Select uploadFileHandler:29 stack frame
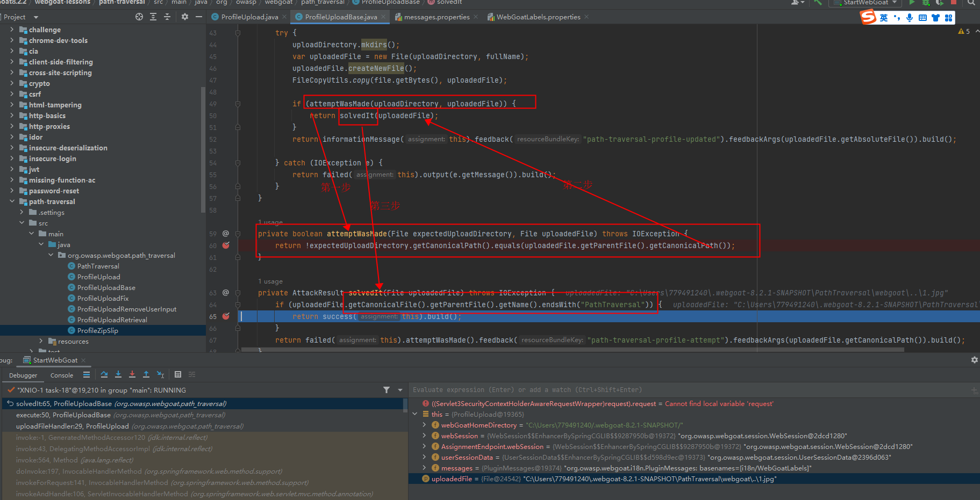The height and width of the screenshot is (500, 980). point(204,426)
